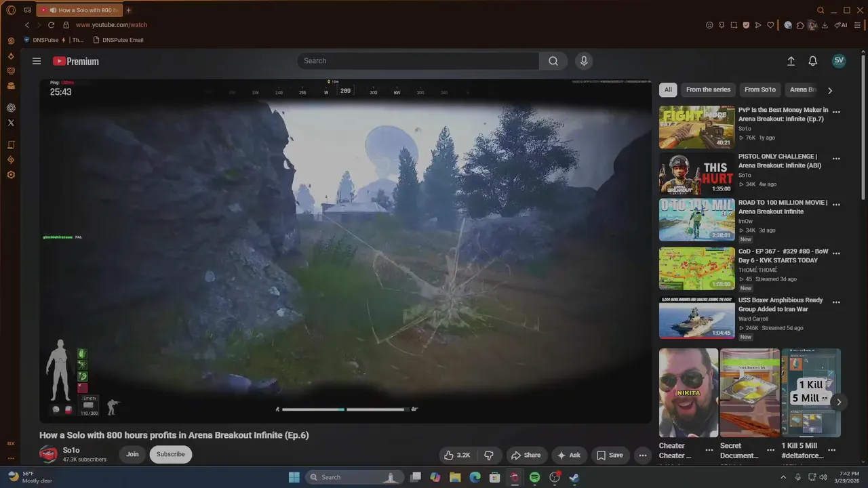Viewport: 868px width, 488px height.
Task: Go to YouTube Premium home logo
Action: click(x=76, y=61)
